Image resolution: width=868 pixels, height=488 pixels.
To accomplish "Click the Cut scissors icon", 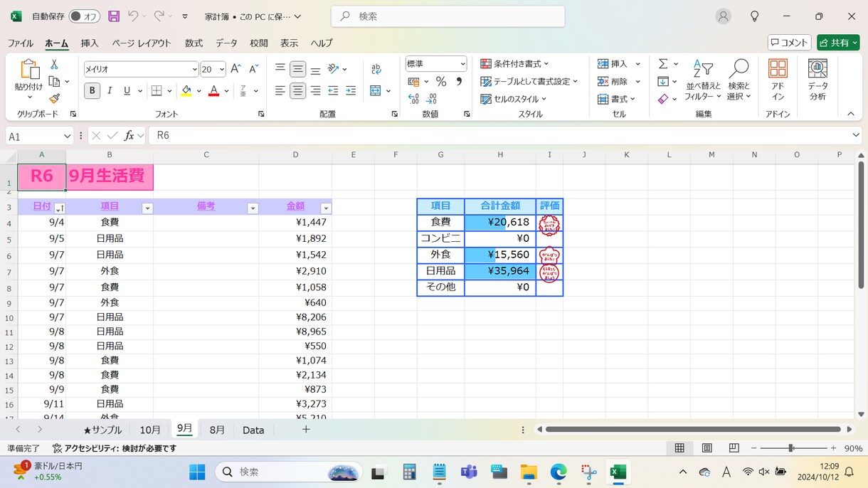I will click(x=54, y=64).
